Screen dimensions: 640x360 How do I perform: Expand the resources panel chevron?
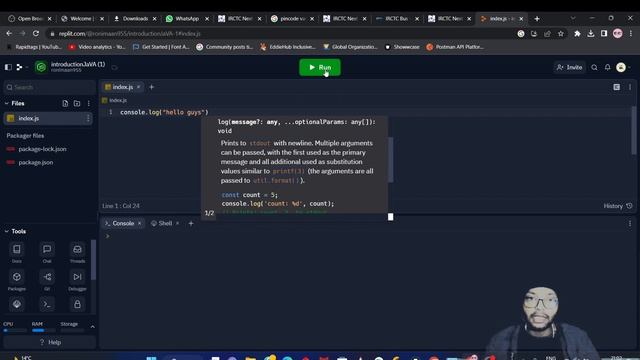click(x=92, y=327)
